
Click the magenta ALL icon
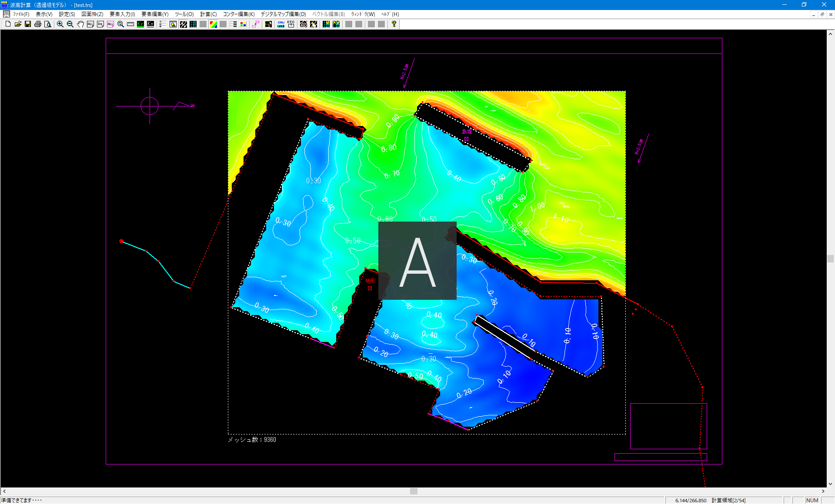point(110,24)
